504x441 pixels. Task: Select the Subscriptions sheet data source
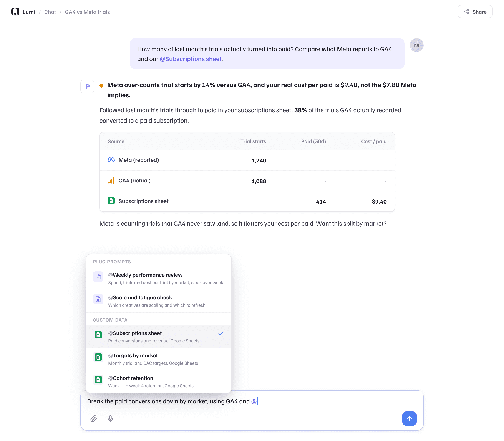click(159, 337)
